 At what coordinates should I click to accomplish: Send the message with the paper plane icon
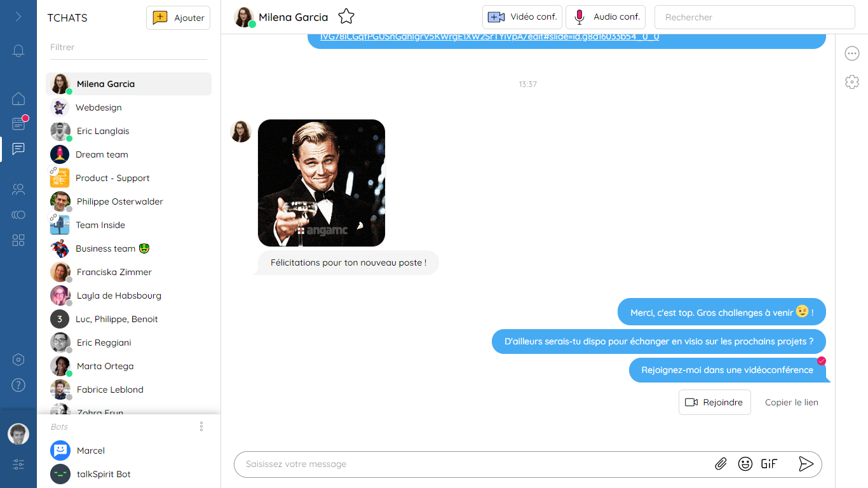(806, 464)
